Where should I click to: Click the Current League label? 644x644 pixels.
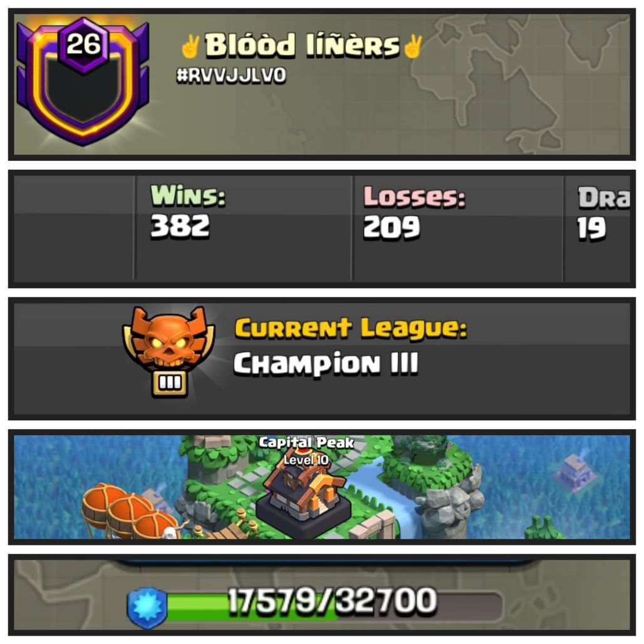point(351,329)
